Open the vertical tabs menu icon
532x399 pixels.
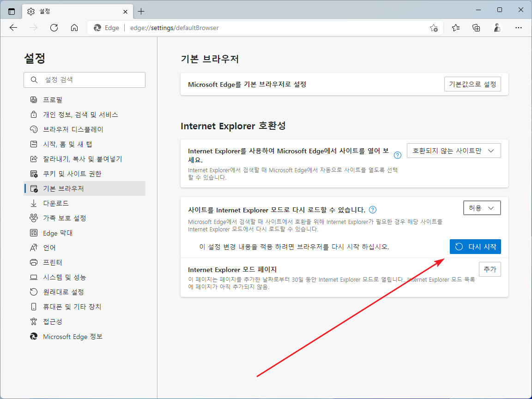point(12,11)
